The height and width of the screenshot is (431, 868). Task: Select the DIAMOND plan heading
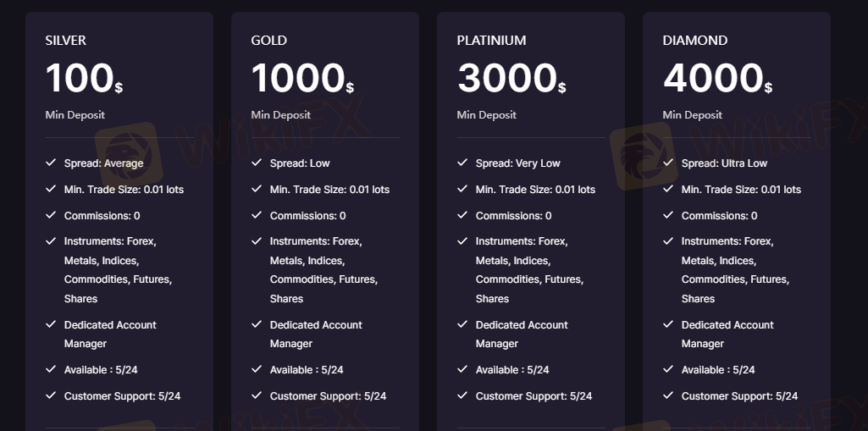point(695,40)
